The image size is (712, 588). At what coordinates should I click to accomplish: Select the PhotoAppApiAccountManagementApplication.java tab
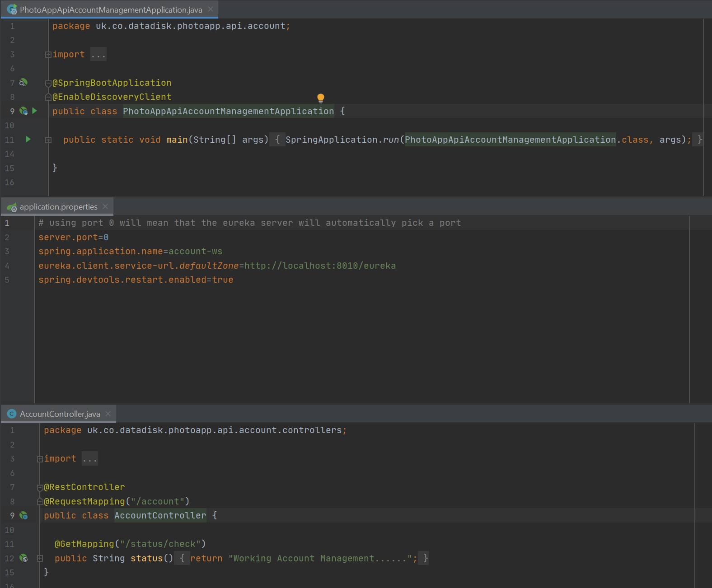click(111, 9)
